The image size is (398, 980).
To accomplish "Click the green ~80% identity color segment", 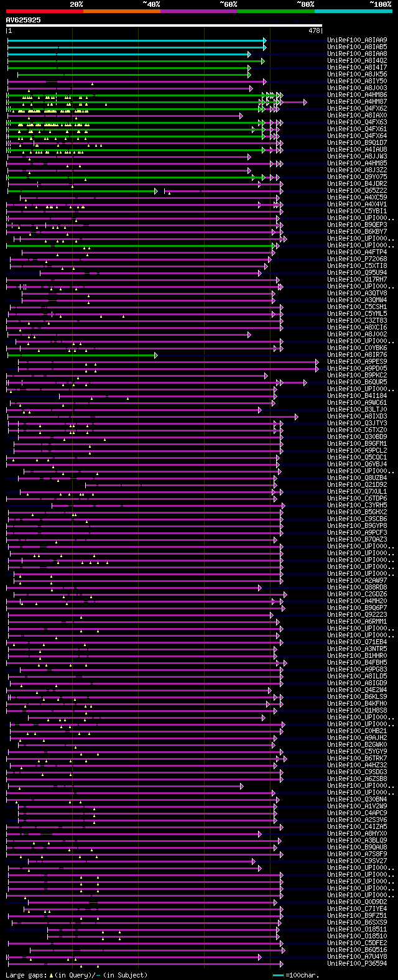I will (x=276, y=11).
